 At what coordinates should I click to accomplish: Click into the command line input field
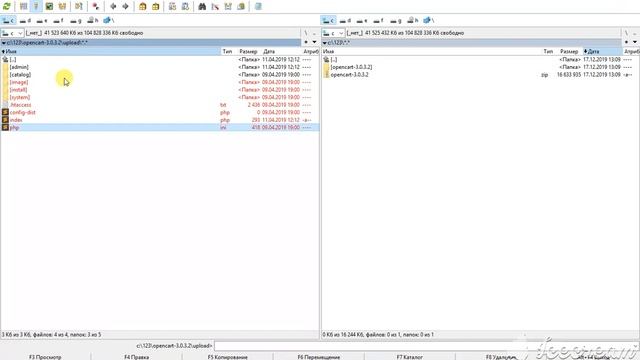coord(426,346)
